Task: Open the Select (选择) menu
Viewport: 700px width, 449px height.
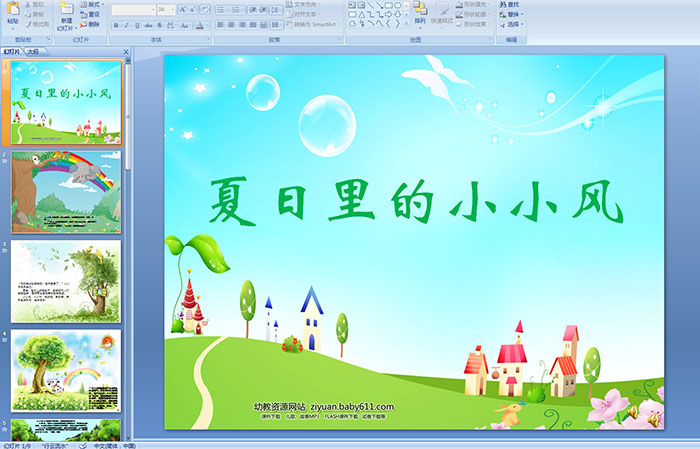Action: pyautogui.click(x=511, y=24)
